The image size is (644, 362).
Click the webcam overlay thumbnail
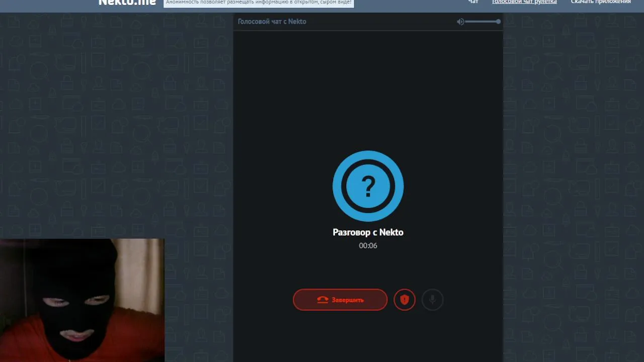(82, 300)
